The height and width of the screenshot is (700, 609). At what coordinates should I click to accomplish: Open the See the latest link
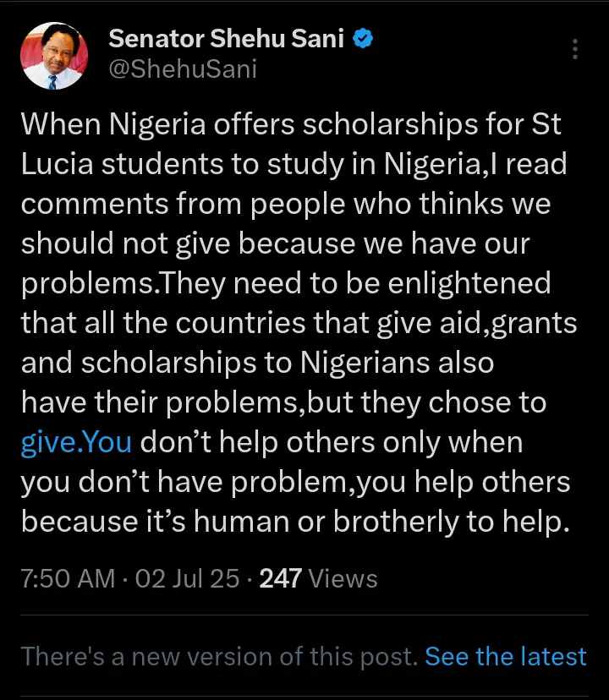(x=506, y=657)
